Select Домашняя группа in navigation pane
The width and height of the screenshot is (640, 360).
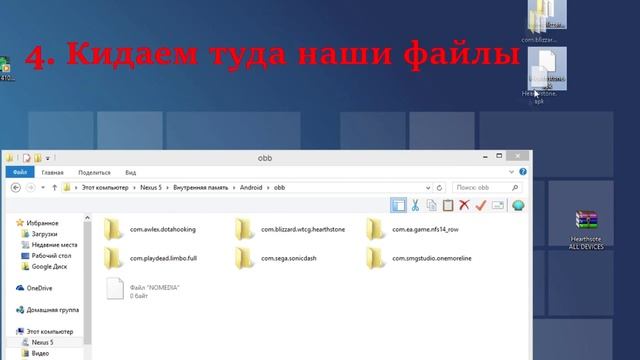click(48, 310)
